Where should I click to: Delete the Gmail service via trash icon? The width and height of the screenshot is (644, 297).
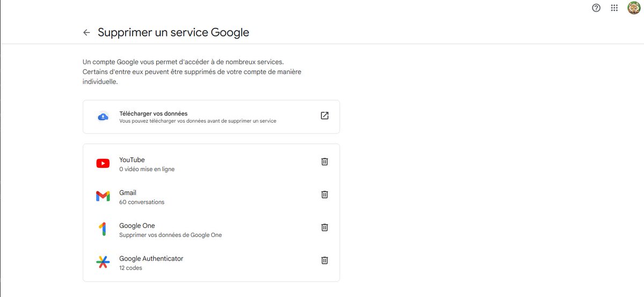(324, 195)
